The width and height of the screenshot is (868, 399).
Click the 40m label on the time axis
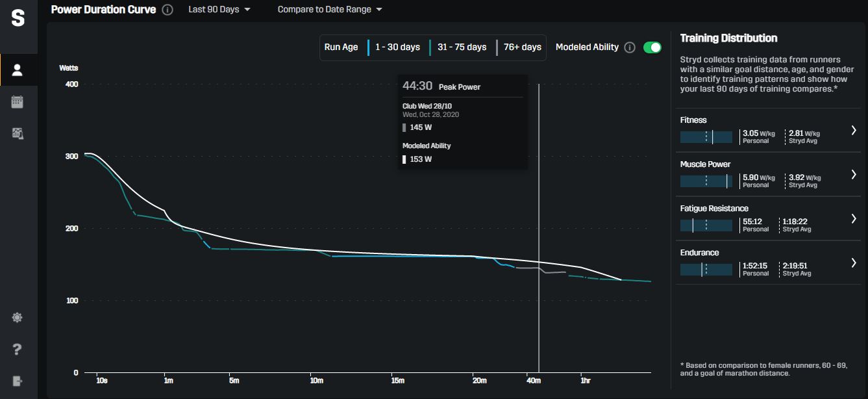coord(534,381)
